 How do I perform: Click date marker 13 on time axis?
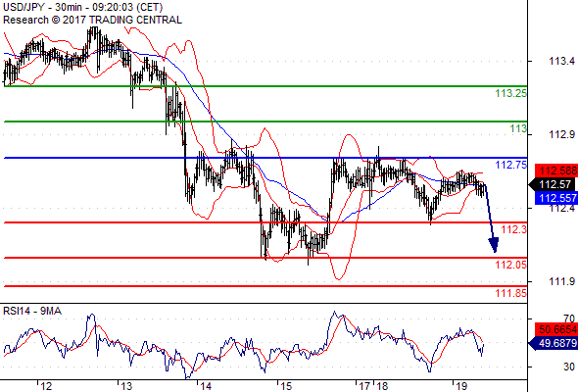tap(126, 386)
